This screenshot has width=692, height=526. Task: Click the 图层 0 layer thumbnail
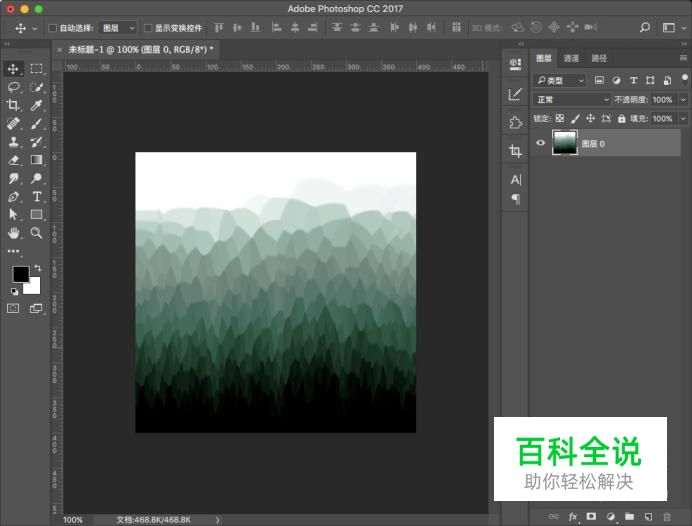pos(565,143)
